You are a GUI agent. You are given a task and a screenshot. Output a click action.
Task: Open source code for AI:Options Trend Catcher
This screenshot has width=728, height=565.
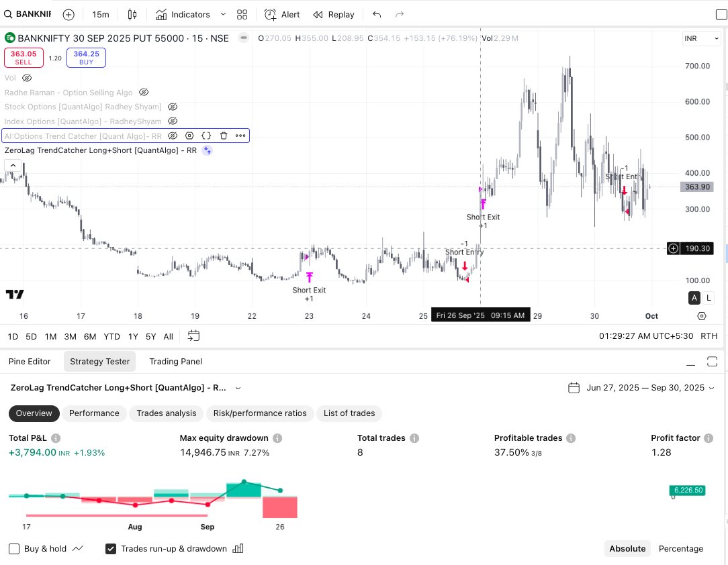click(x=206, y=136)
